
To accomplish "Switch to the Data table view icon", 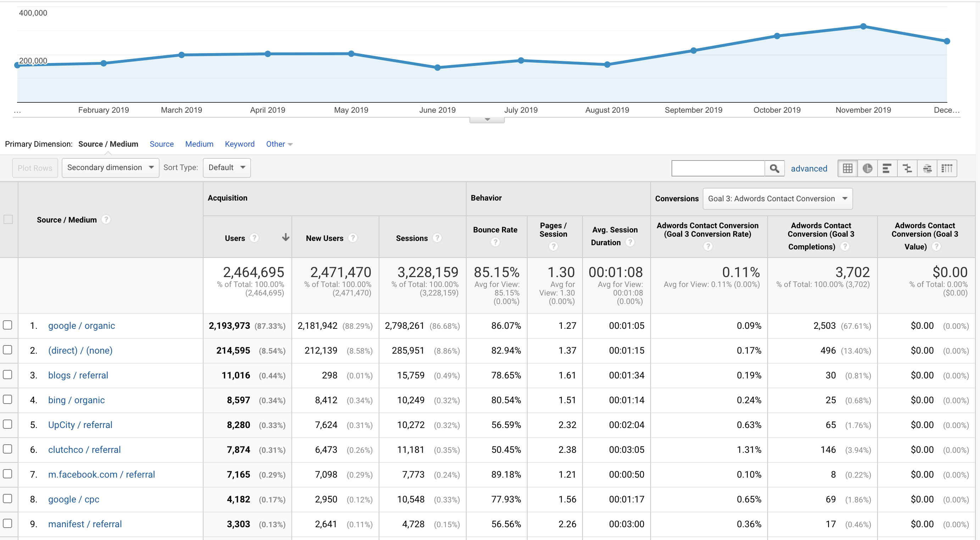I will 847,168.
